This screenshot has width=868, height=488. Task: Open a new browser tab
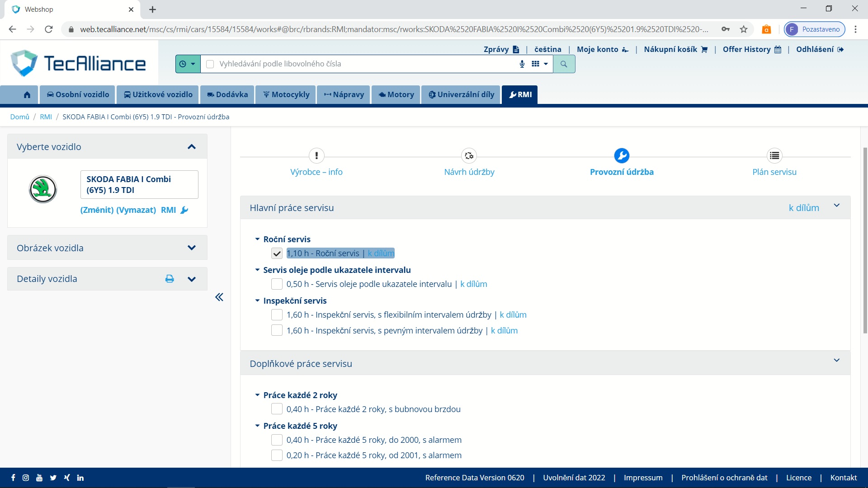tap(153, 9)
